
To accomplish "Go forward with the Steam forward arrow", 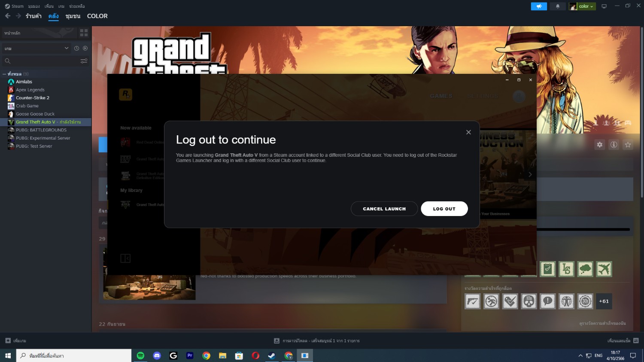I will [18, 16].
